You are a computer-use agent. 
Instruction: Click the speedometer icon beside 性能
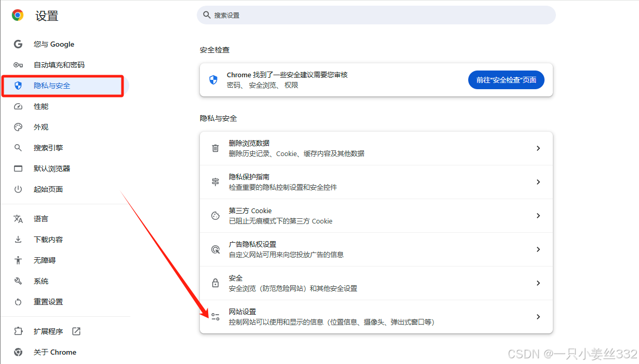pyautogui.click(x=18, y=106)
